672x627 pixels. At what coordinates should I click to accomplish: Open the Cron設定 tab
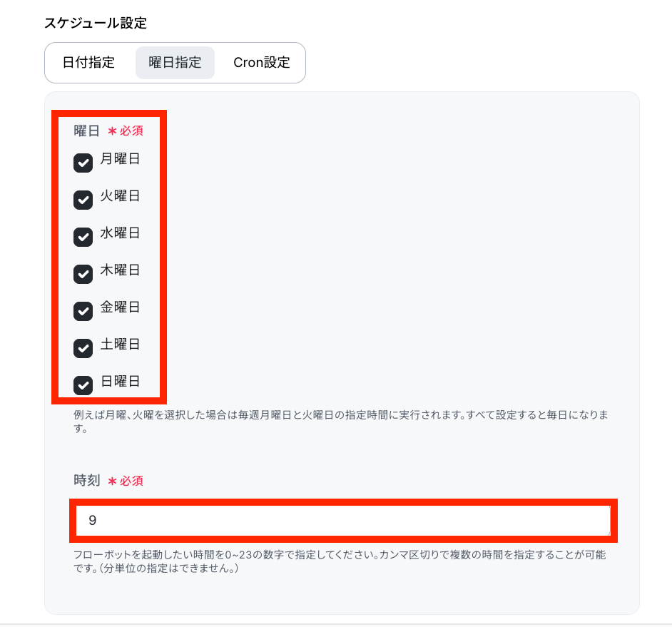(261, 63)
